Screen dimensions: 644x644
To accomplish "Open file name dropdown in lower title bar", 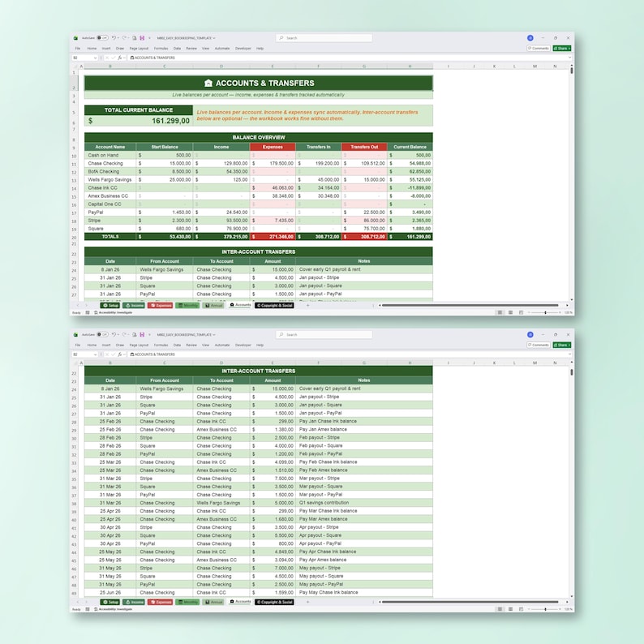I will (214, 335).
